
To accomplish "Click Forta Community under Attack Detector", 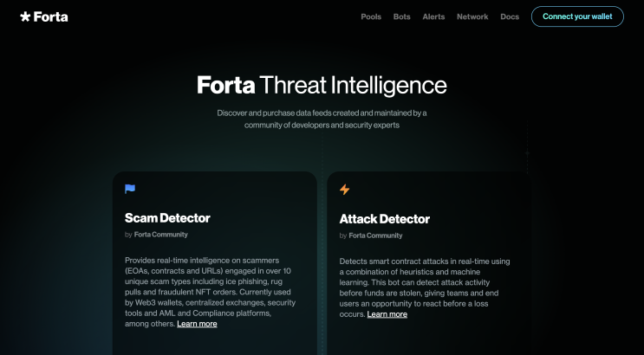I will pos(375,236).
